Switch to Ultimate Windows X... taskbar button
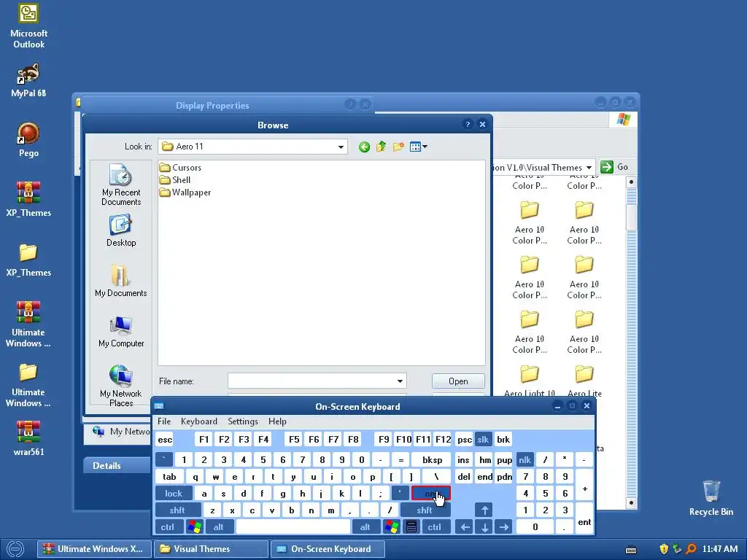Viewport: 747px width, 560px height. [94, 549]
